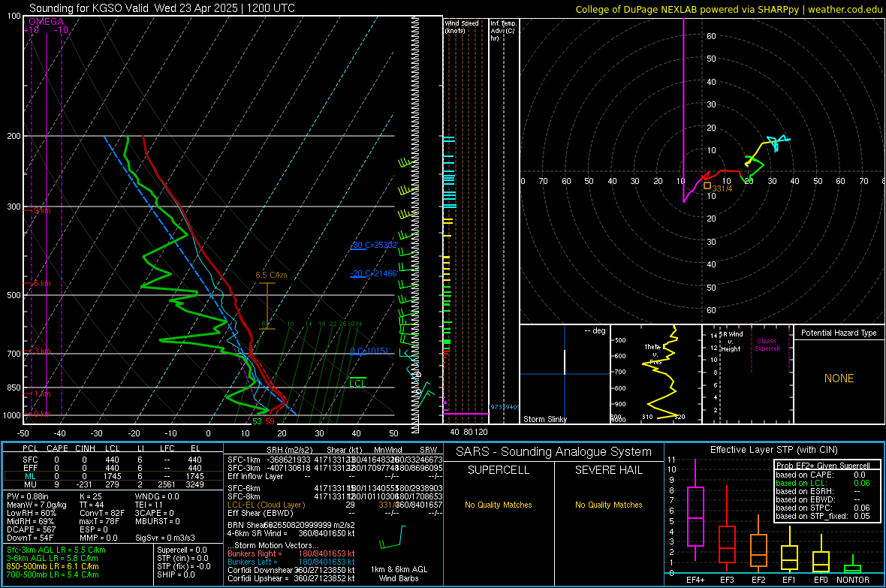Click the ConvT = 82F value
This screenshot has width=886, height=588.
coord(101,513)
